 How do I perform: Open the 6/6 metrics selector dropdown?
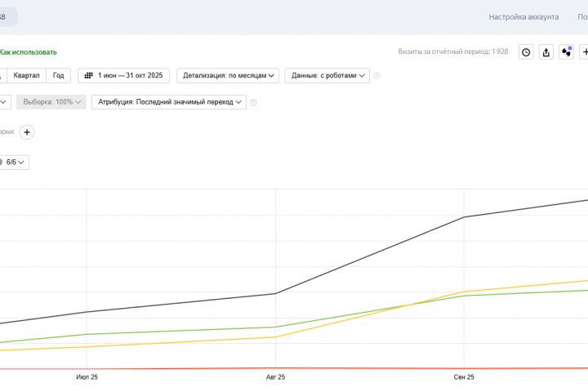coord(16,162)
